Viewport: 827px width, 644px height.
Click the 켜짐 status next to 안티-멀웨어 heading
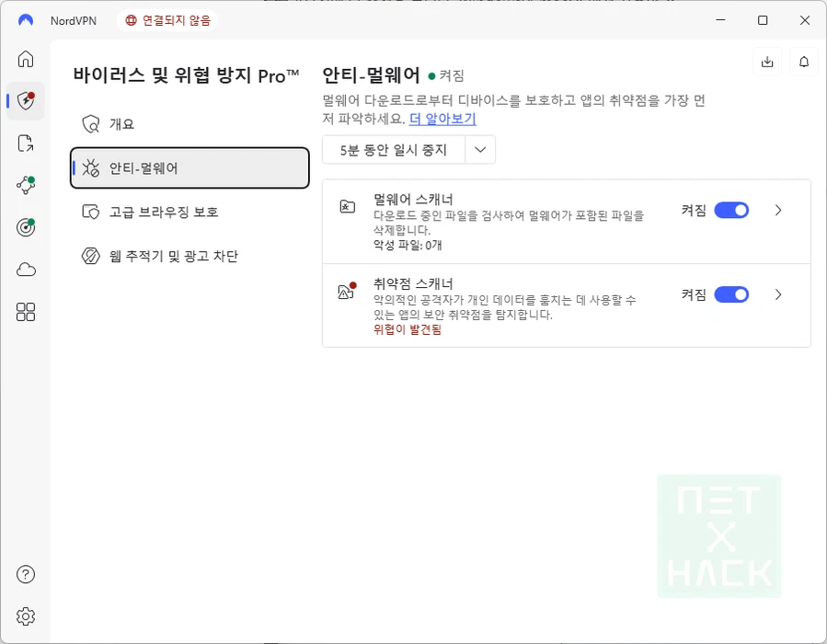pyautogui.click(x=446, y=76)
